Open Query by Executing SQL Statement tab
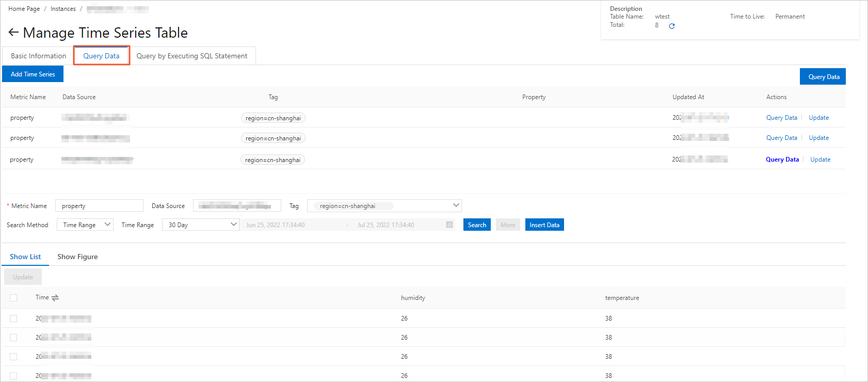 click(192, 56)
